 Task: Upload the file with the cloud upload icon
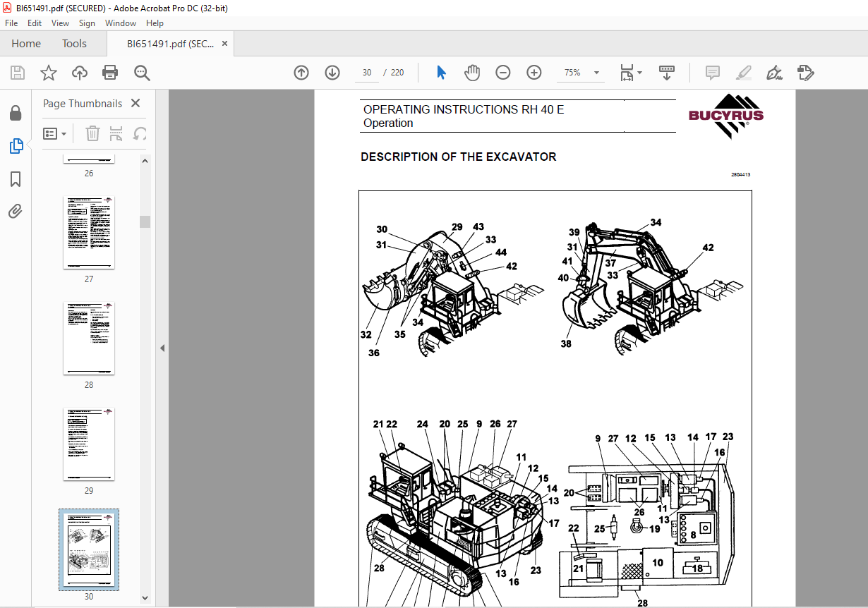coord(80,73)
